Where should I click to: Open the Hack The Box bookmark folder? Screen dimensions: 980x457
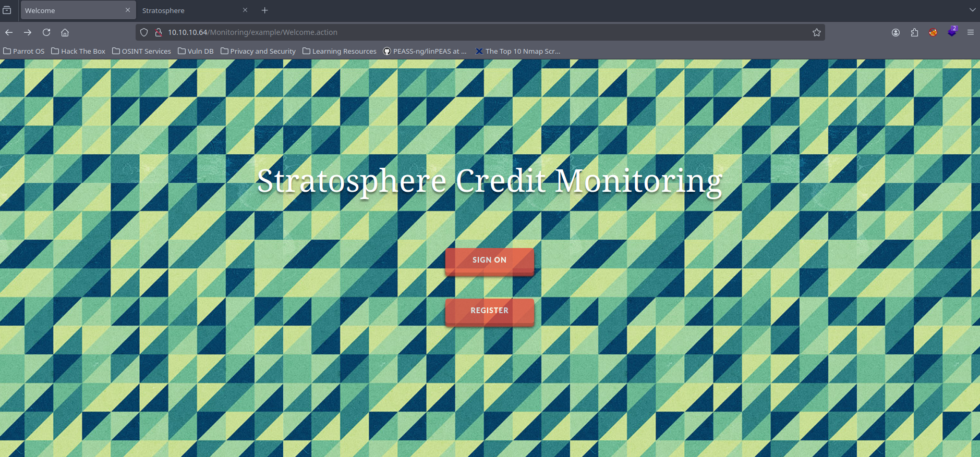click(x=78, y=51)
